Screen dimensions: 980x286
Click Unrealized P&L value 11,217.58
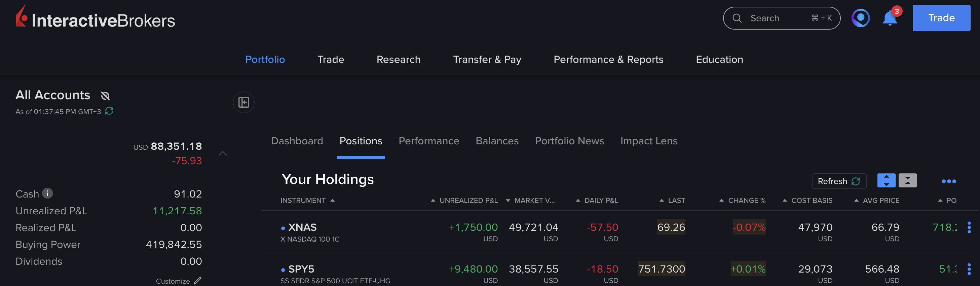tap(177, 211)
